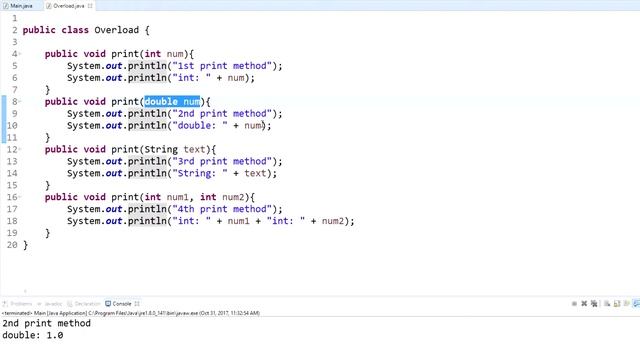640x360 pixels.
Task: Click Remove Launch console icon
Action: [x=584, y=303]
